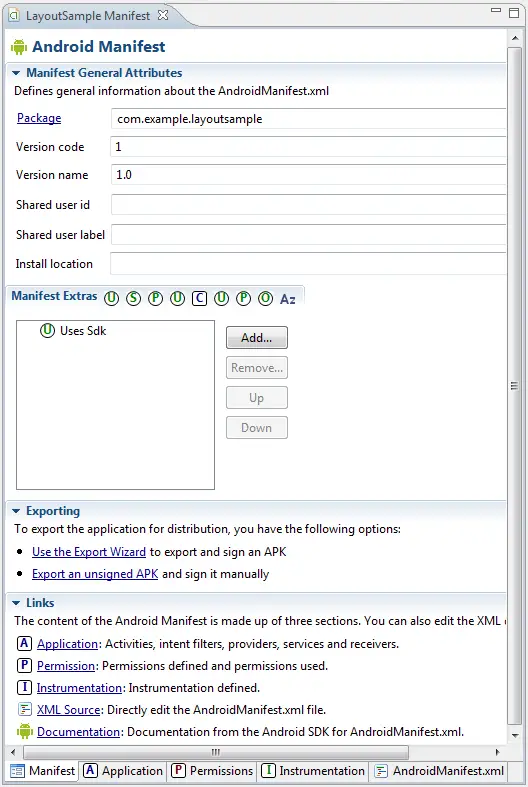Close the LayoutSample Manifest editor tab

[163, 15]
